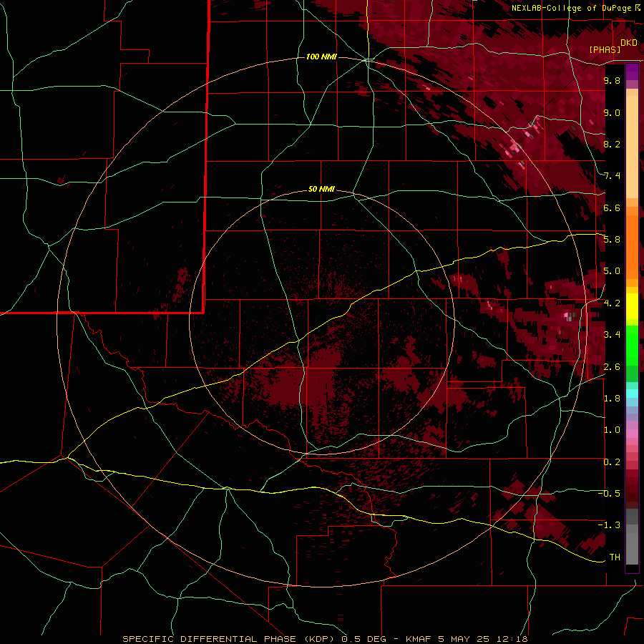Screen dimensions: 644x644
Task: Pick the light peach color bar segment
Action: click(632, 147)
